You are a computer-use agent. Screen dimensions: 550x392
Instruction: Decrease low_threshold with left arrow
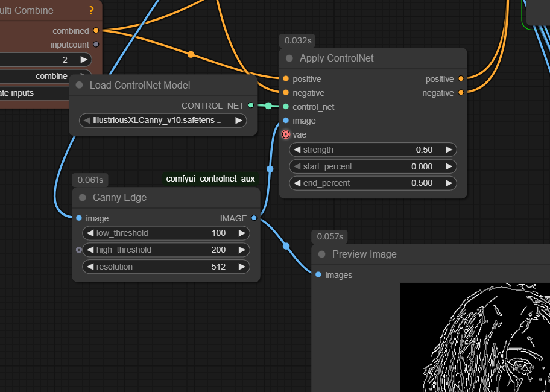[90, 233]
